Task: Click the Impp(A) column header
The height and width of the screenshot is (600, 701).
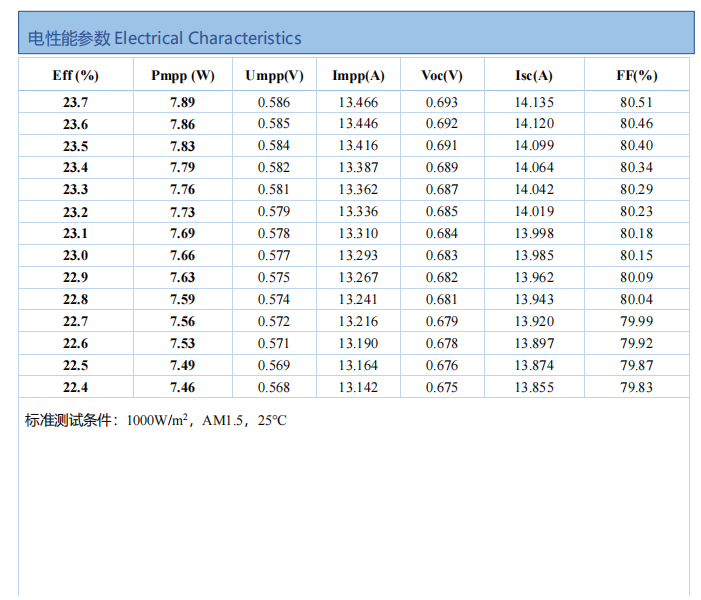Action: 358,76
